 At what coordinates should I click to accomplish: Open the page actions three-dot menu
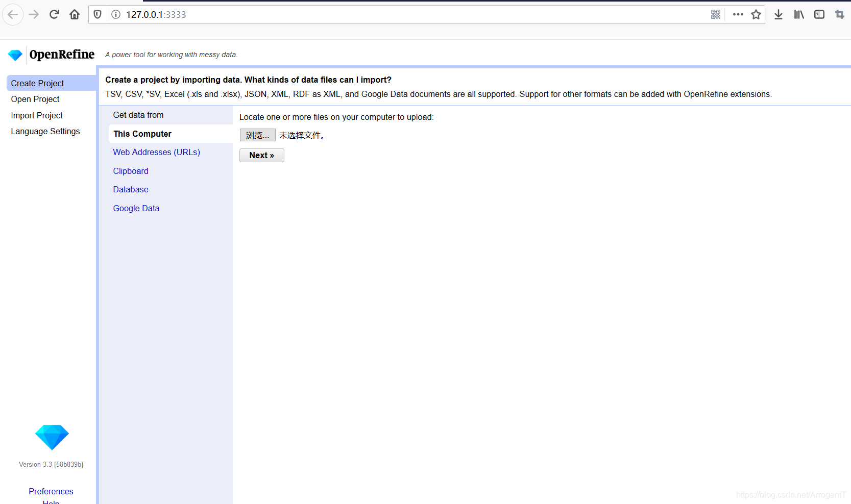738,14
